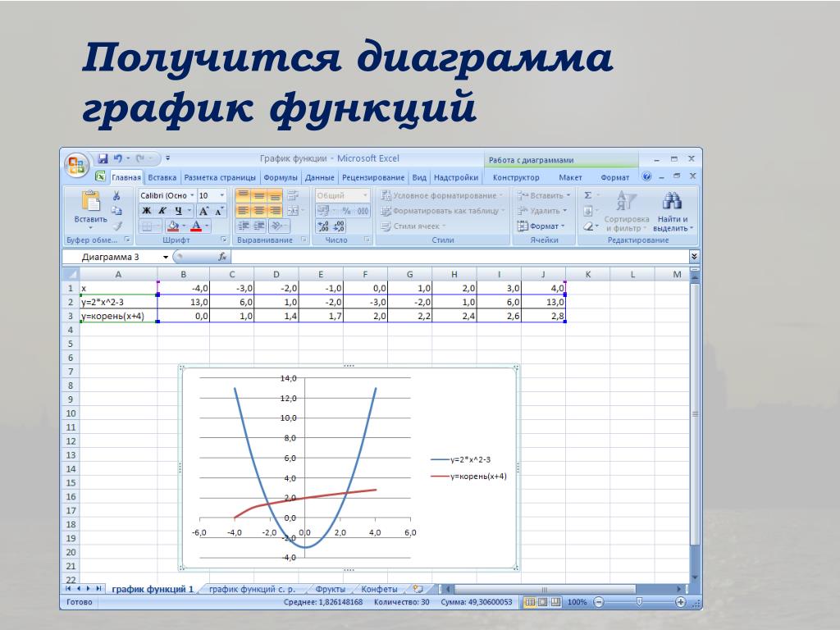This screenshot has height=630, width=840.
Task: Expand the Name Box dropdown arrow
Action: (x=164, y=257)
